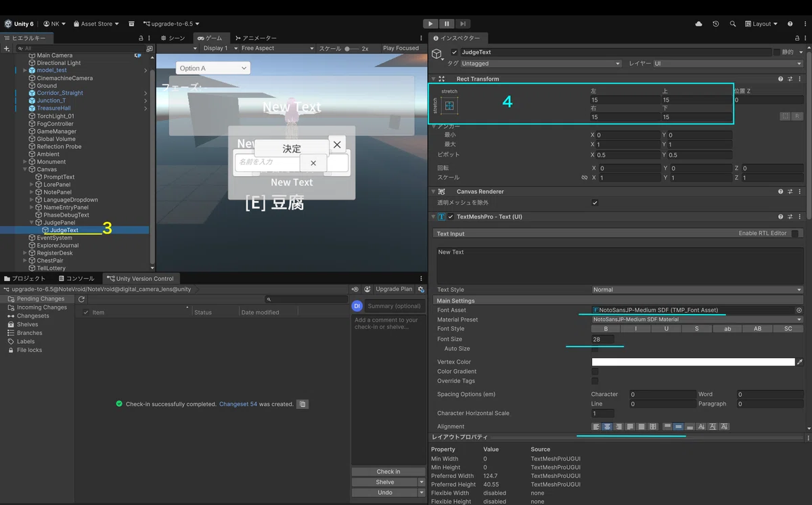This screenshot has height=505, width=812.
Task: Open the Free Aspect dropdown in Game view
Action: 277,49
